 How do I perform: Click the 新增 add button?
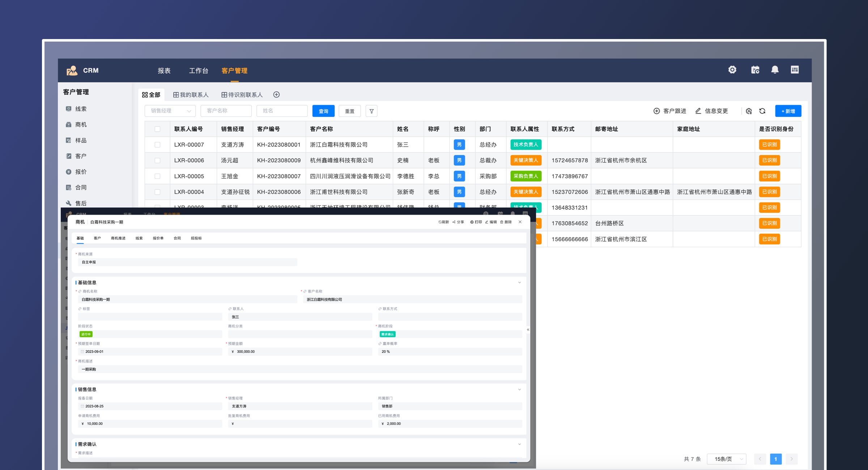(x=788, y=111)
